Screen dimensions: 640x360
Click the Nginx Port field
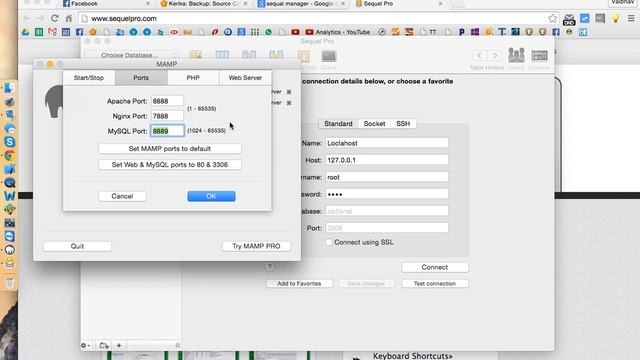coord(167,116)
